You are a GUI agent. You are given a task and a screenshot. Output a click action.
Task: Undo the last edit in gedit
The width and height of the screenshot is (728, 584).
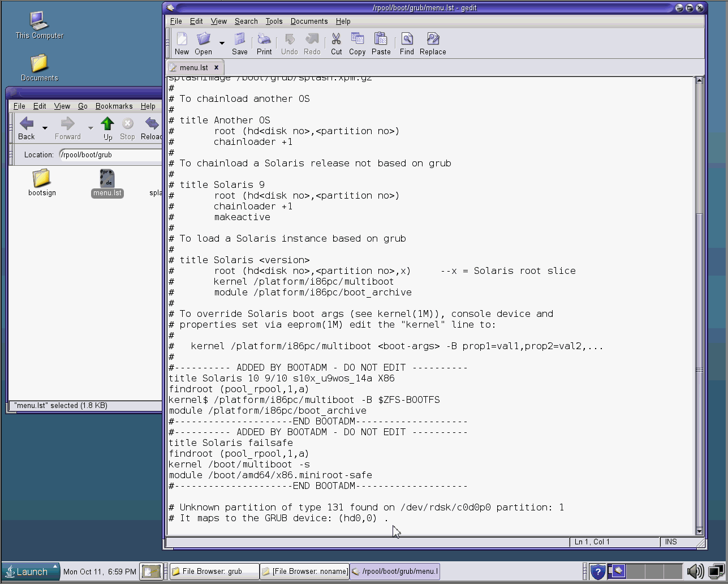289,44
